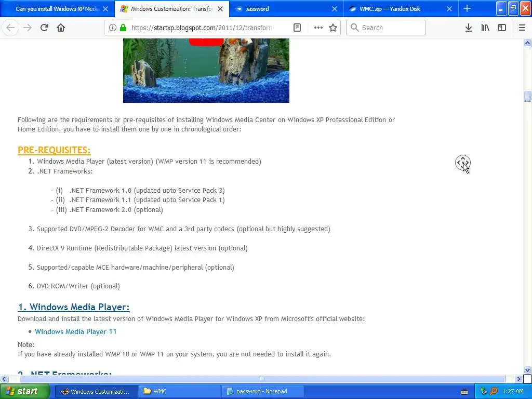Screen dimensions: 532x399
Task: Click 'Supported DVD/MPEG-2 Decoder' list item
Action: [x=183, y=229]
